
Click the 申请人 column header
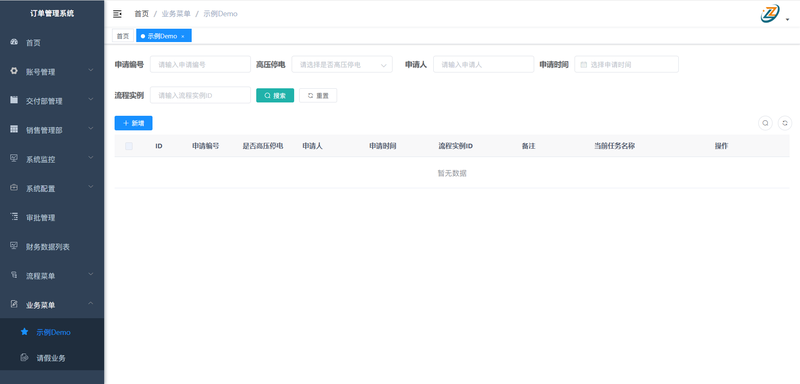(x=312, y=146)
